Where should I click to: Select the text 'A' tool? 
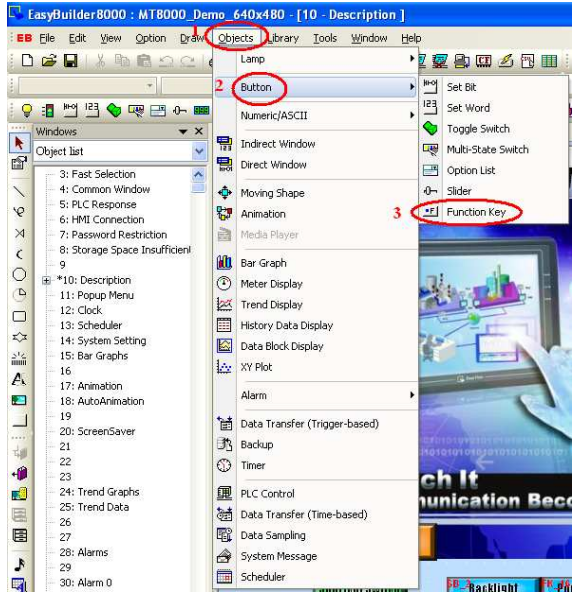(x=19, y=379)
